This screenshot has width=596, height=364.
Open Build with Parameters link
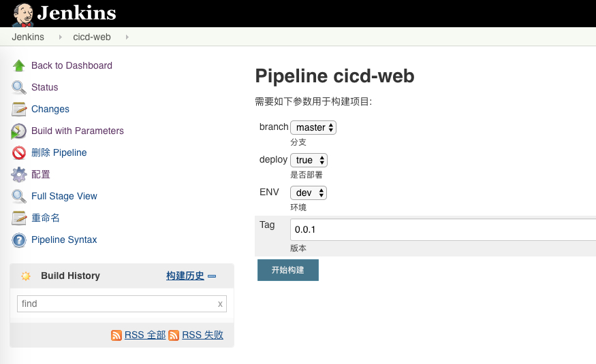pyautogui.click(x=78, y=131)
